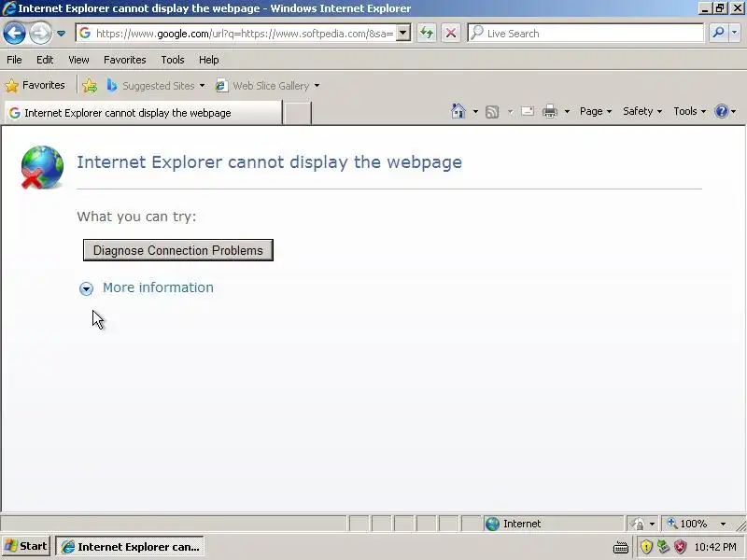The width and height of the screenshot is (747, 560).
Task: Stop loading with the red X icon
Action: coord(450,33)
